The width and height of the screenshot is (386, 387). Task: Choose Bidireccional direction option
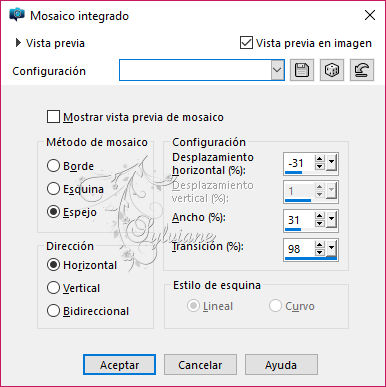(x=53, y=311)
